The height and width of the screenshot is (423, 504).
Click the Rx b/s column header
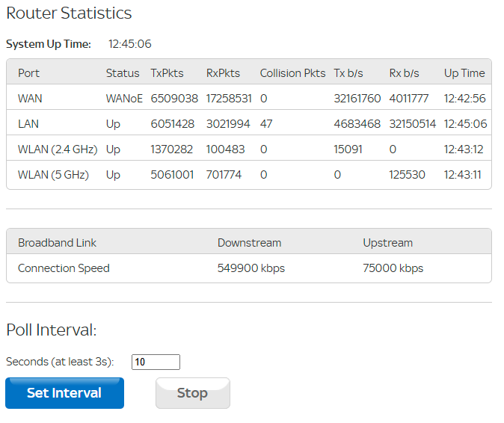coord(405,73)
